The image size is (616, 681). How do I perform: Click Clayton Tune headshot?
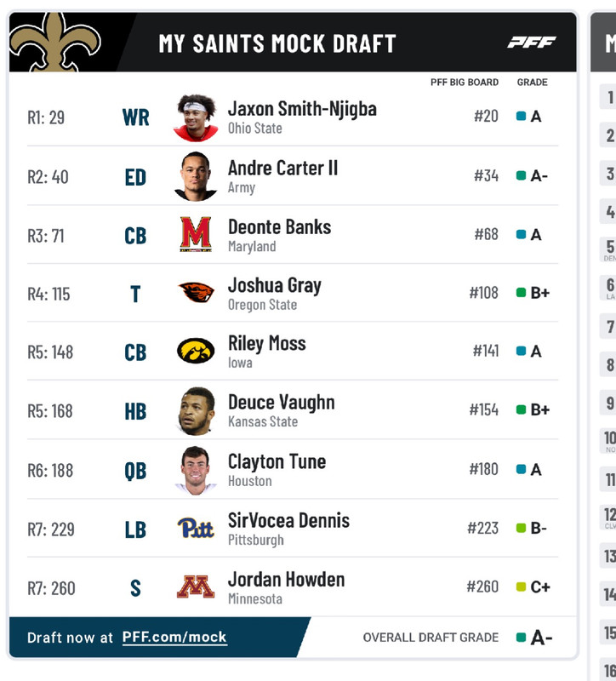(x=196, y=471)
